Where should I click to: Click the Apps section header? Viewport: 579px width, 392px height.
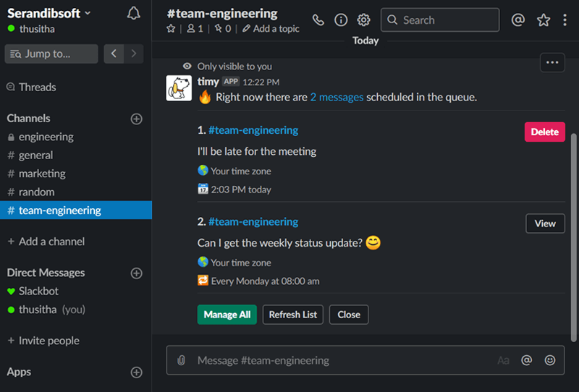(19, 372)
